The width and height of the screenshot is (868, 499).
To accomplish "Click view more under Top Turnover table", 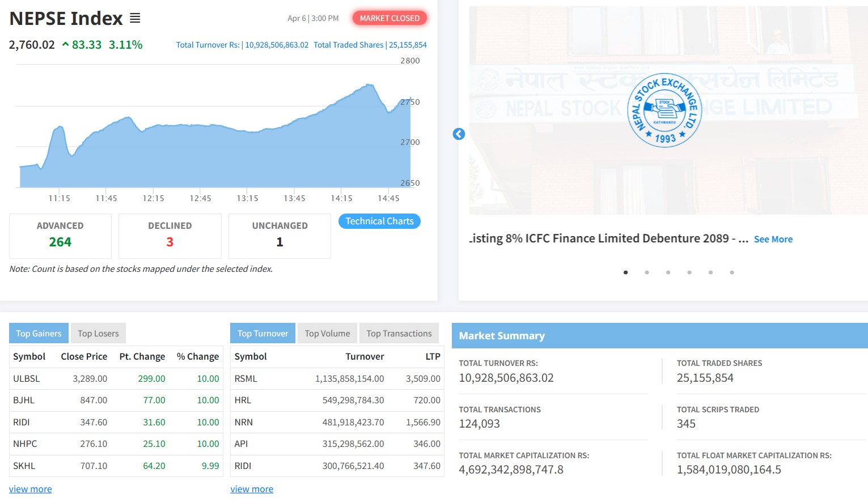I will tap(252, 489).
